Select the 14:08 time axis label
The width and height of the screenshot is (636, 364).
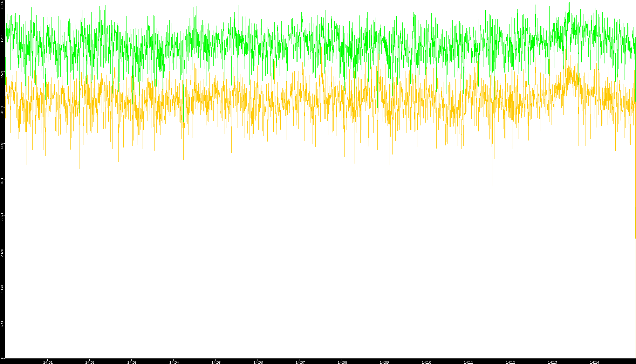[342, 362]
